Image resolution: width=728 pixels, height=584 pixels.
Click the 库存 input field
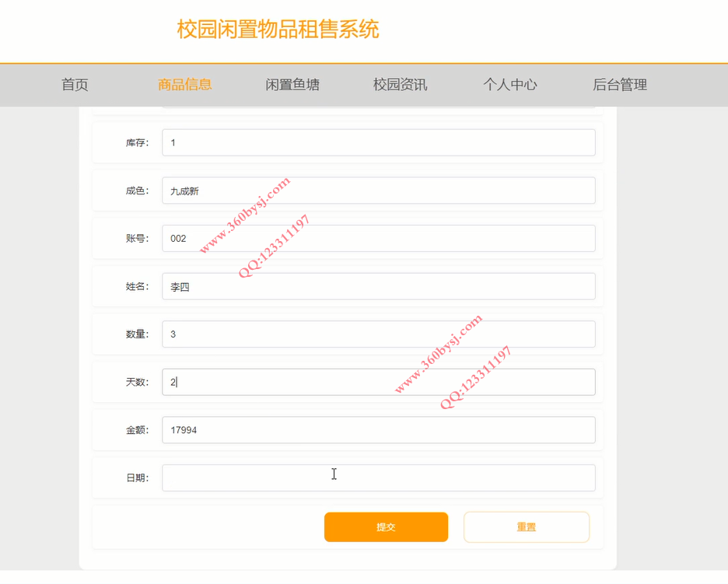click(x=379, y=142)
